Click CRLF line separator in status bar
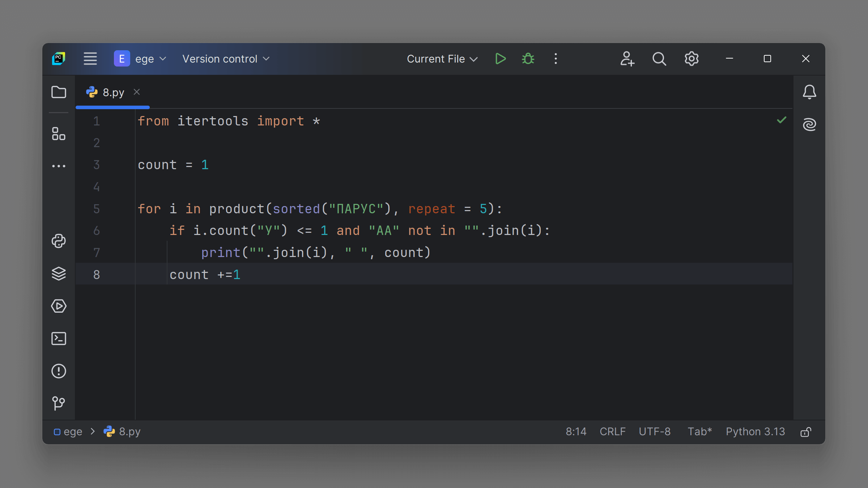 pyautogui.click(x=612, y=432)
